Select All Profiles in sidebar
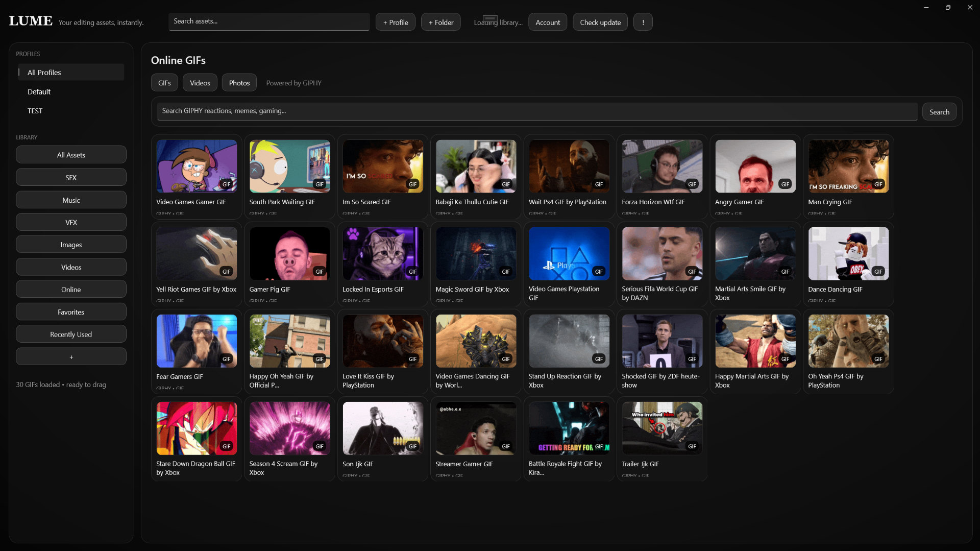980x551 pixels. click(x=71, y=73)
